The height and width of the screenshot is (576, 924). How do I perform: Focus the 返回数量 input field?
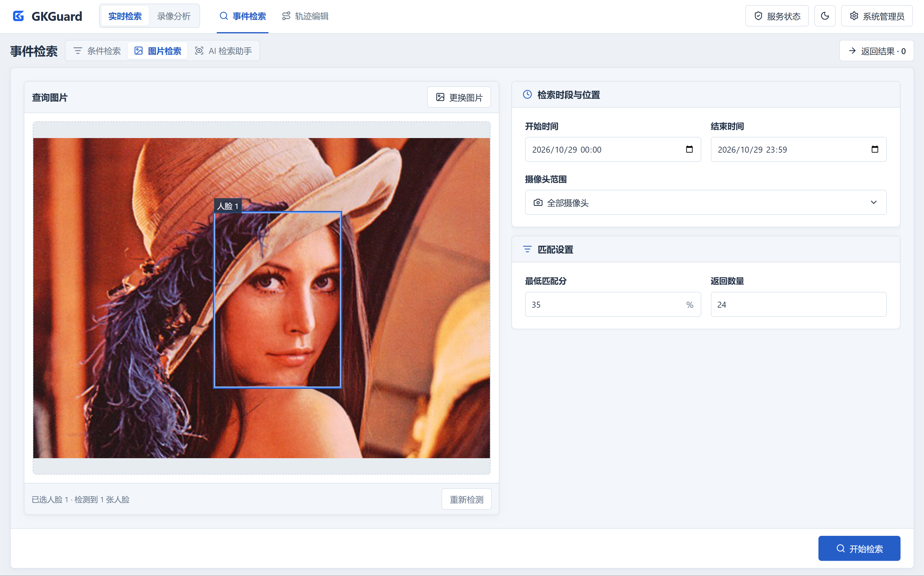[x=799, y=304]
